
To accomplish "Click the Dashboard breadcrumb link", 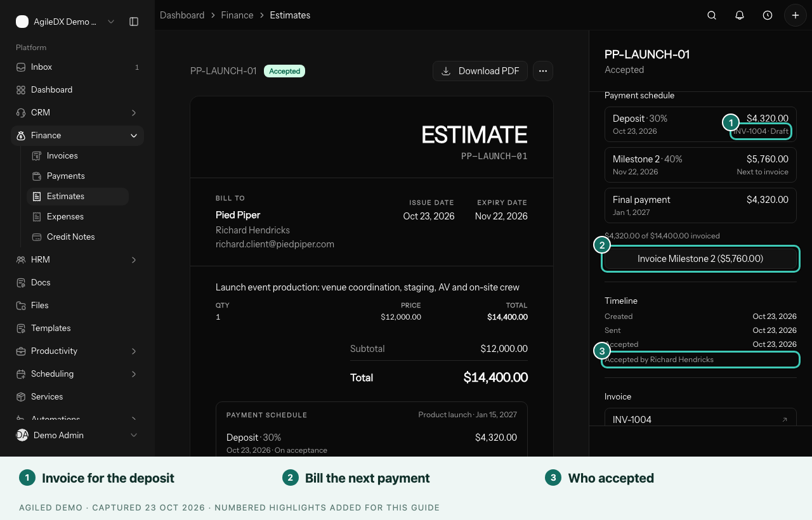I will [x=182, y=15].
